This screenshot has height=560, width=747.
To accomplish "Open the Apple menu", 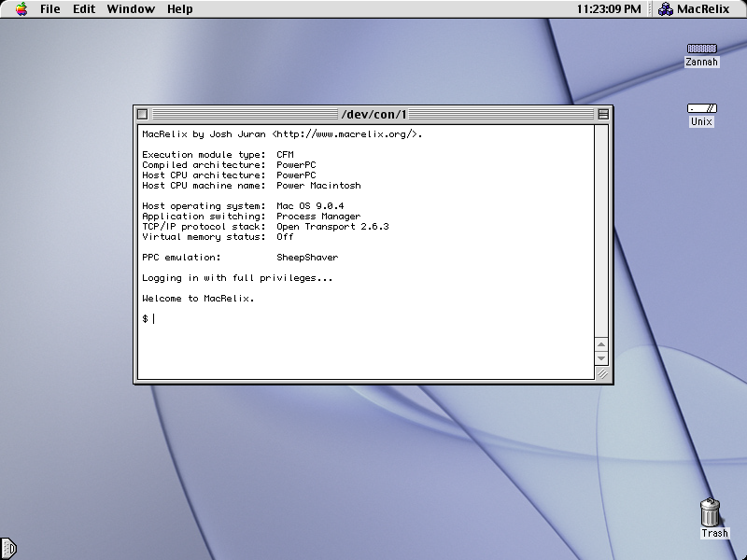I will point(21,9).
